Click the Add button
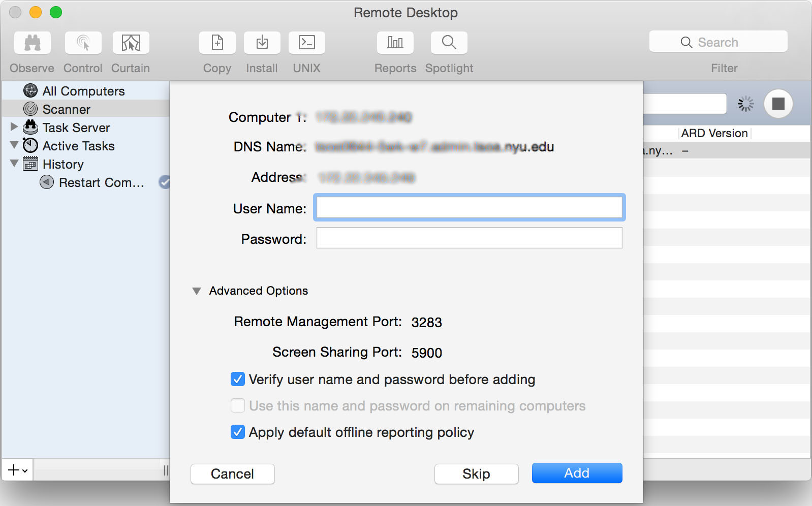 [x=577, y=473]
